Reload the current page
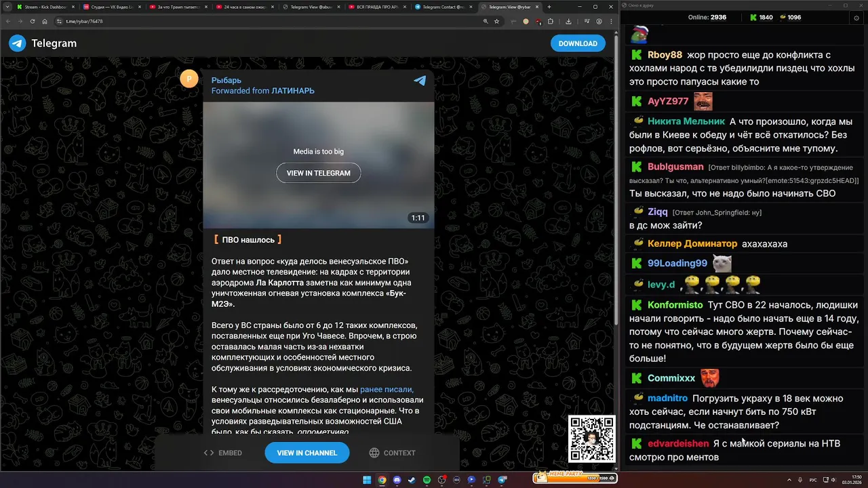The image size is (868, 488). tap(32, 21)
